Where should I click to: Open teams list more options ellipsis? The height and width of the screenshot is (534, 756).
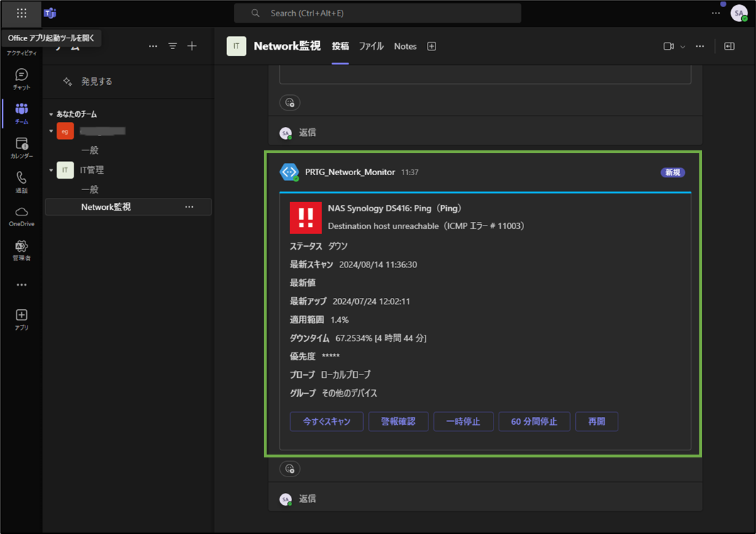tap(153, 46)
